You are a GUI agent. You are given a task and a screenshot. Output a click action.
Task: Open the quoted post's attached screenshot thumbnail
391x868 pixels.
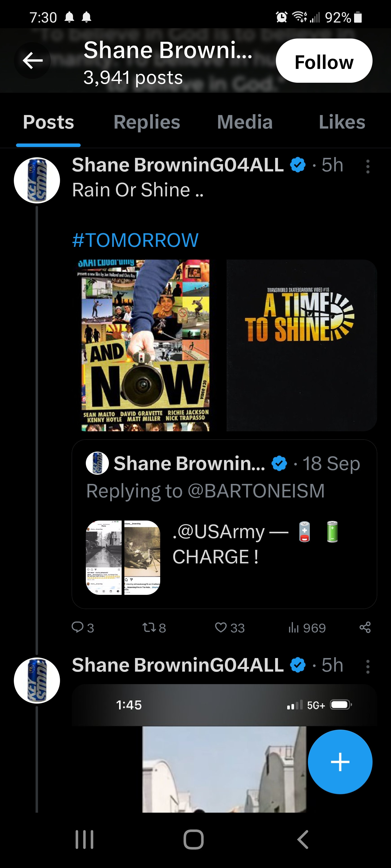[123, 557]
